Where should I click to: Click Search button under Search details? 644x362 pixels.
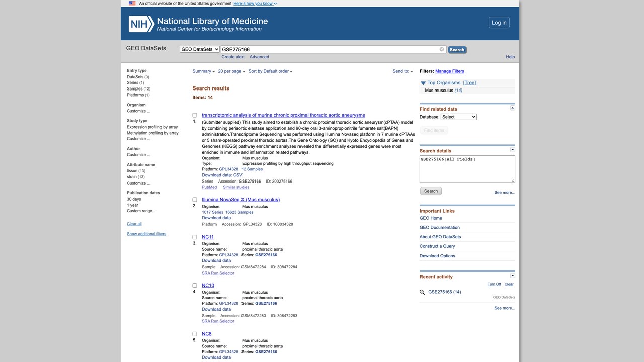coord(431,191)
